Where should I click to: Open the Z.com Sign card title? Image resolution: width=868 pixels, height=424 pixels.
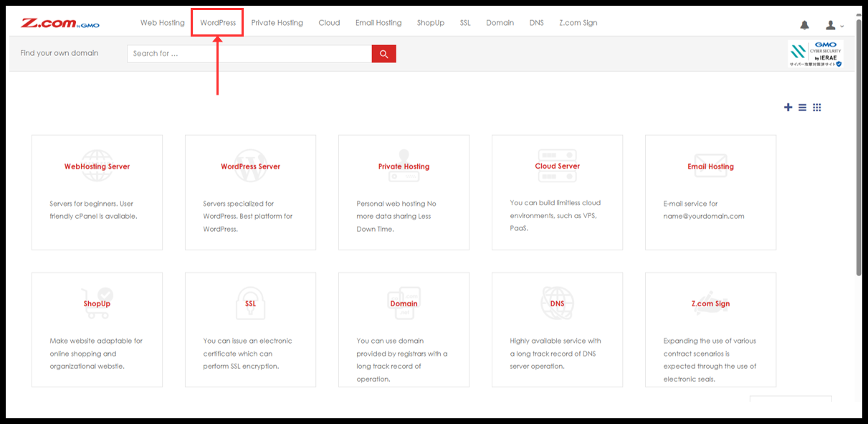pos(711,303)
